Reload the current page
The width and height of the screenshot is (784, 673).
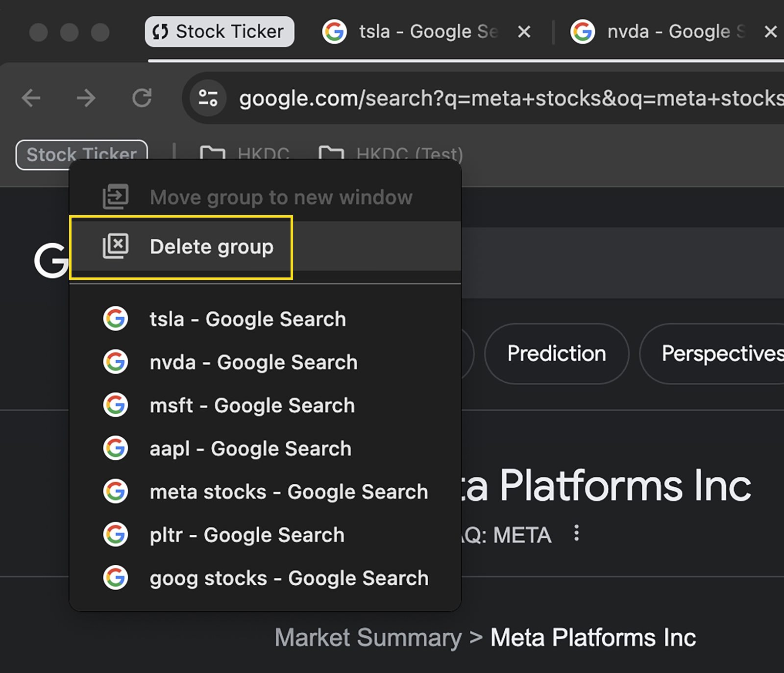[142, 98]
